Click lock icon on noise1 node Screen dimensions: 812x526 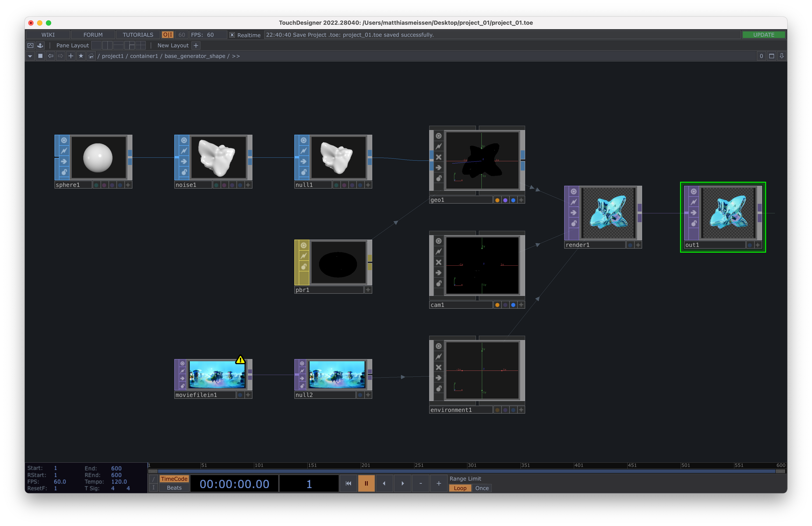184,172
